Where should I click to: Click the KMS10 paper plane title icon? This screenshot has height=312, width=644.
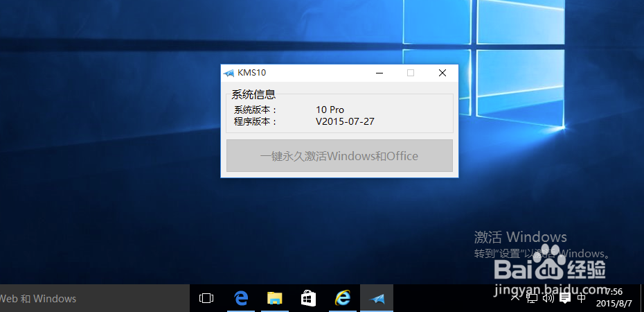[x=229, y=73]
